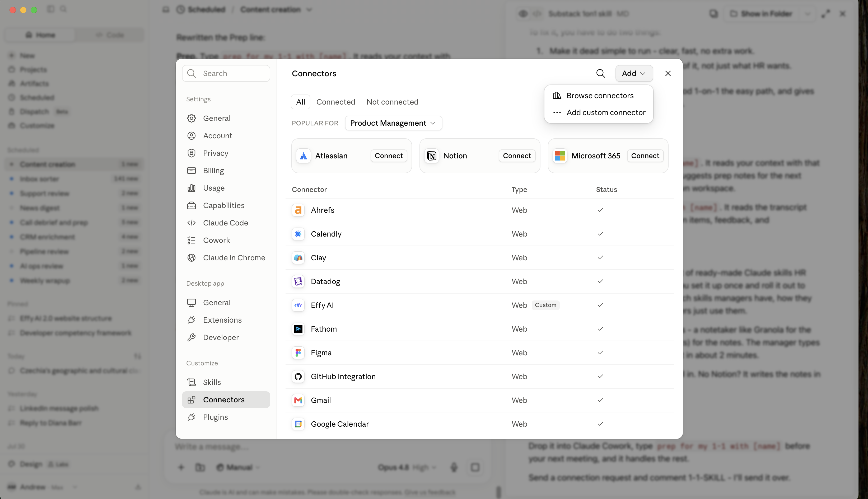Viewport: 868px width, 499px height.
Task: Click the Type column header
Action: point(519,190)
